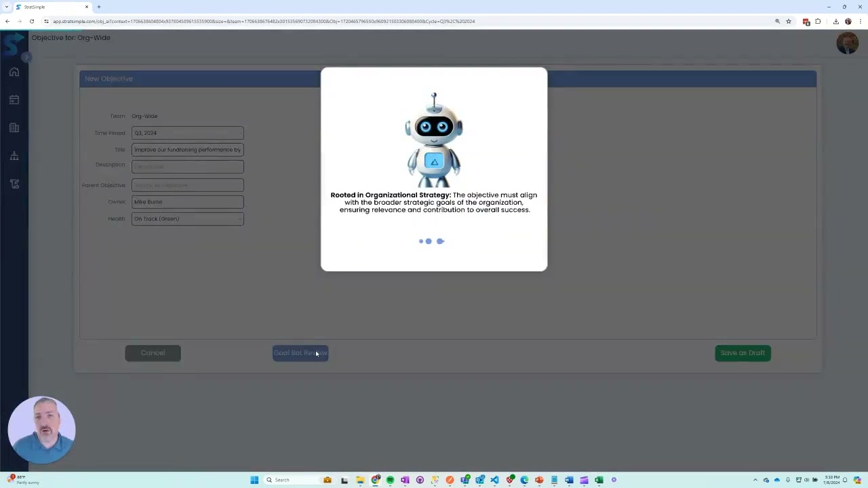Open the organization building icon in sidebar
Screen dimensions: 868x488
pos(14,127)
